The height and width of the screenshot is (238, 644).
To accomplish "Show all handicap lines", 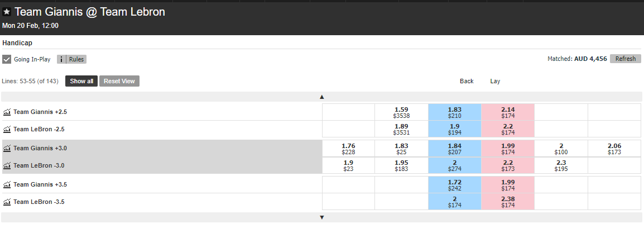I will pos(81,81).
